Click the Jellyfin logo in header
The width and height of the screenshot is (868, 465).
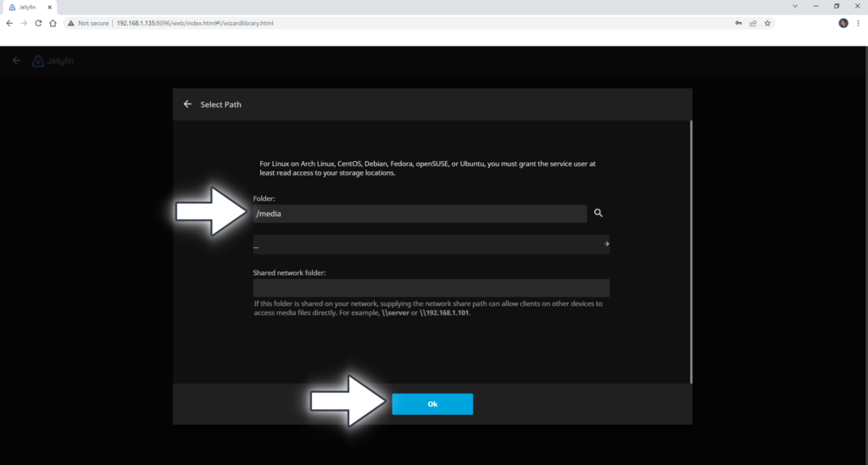pyautogui.click(x=53, y=61)
